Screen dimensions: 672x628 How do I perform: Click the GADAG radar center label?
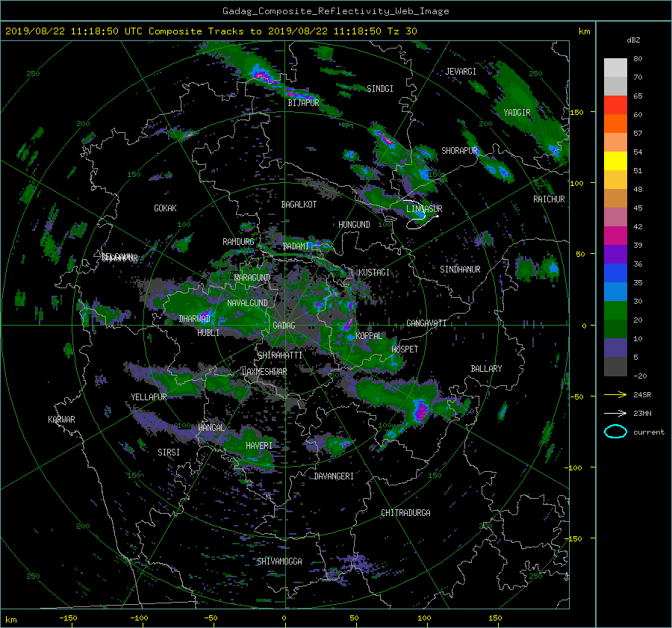click(x=284, y=326)
